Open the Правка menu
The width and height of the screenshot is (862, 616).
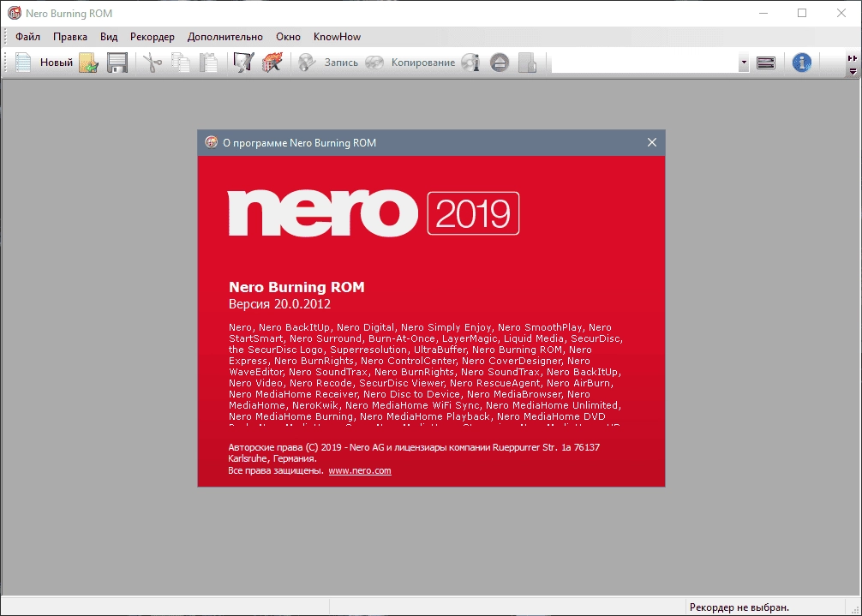click(x=69, y=37)
